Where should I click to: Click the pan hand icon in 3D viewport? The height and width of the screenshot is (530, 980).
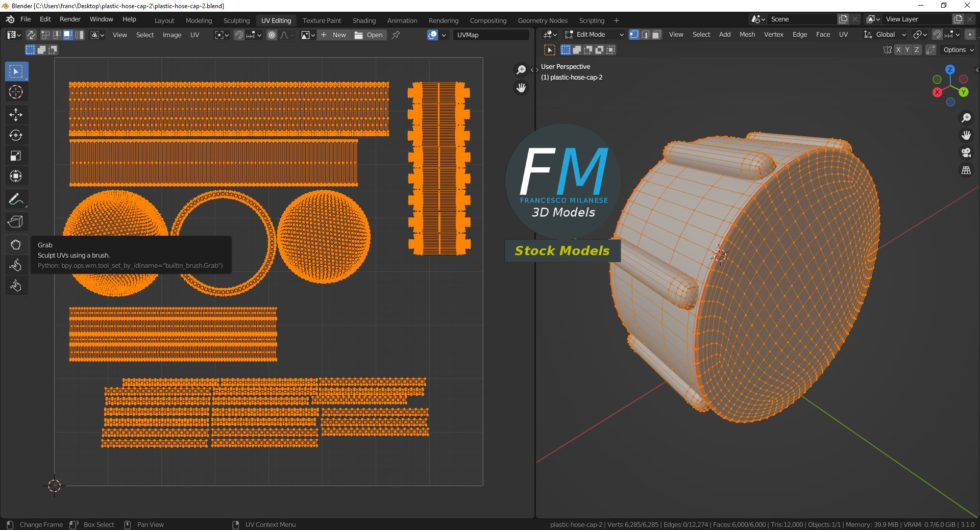pyautogui.click(x=966, y=135)
